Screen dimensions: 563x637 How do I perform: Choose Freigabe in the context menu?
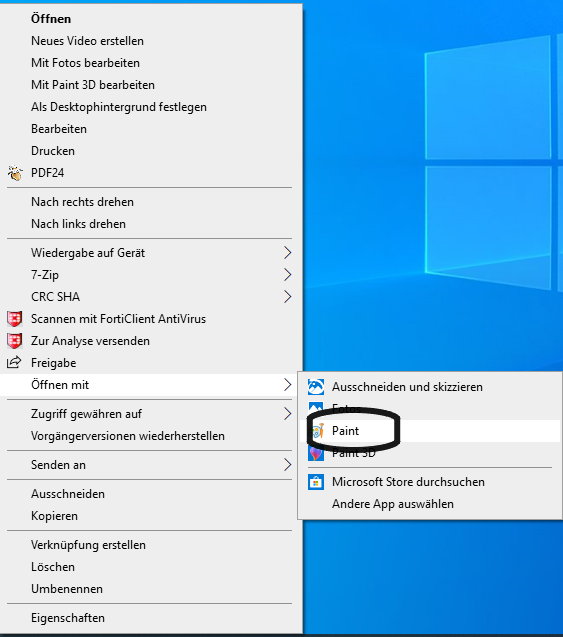[151, 363]
